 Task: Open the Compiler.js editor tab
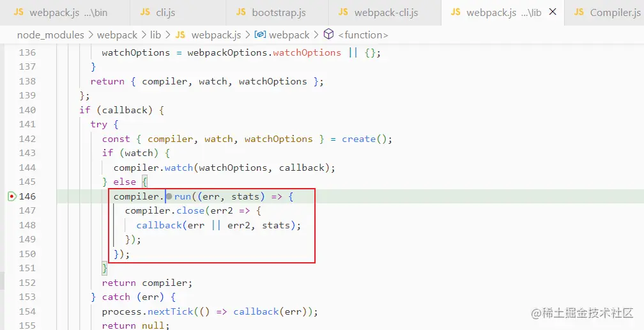click(604, 13)
